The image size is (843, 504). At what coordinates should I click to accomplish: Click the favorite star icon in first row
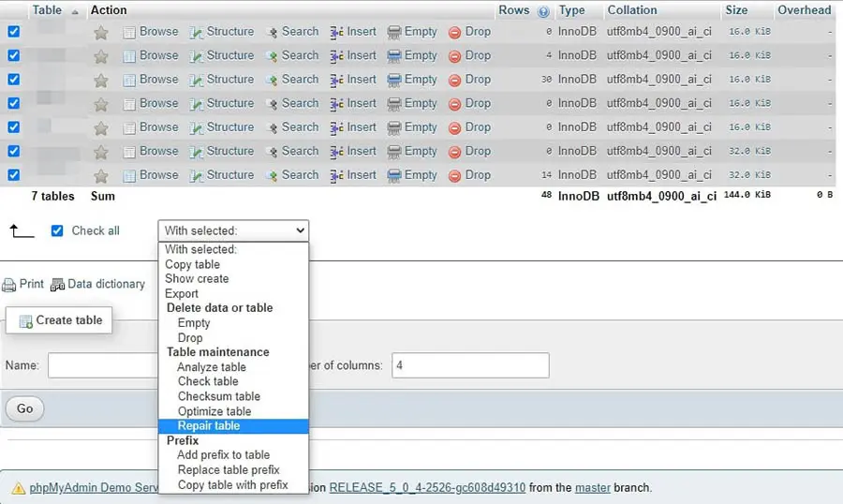[x=101, y=32]
